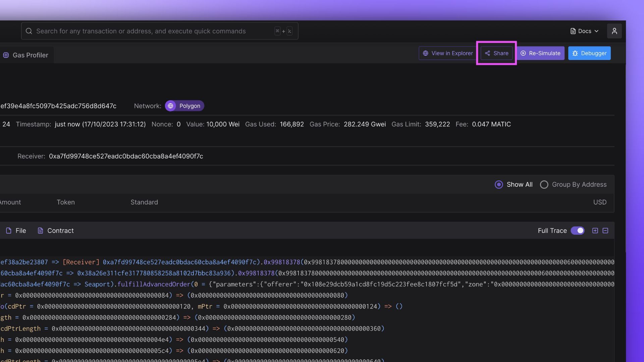This screenshot has height=362, width=644.
Task: Select the Show All radio option
Action: point(499,185)
